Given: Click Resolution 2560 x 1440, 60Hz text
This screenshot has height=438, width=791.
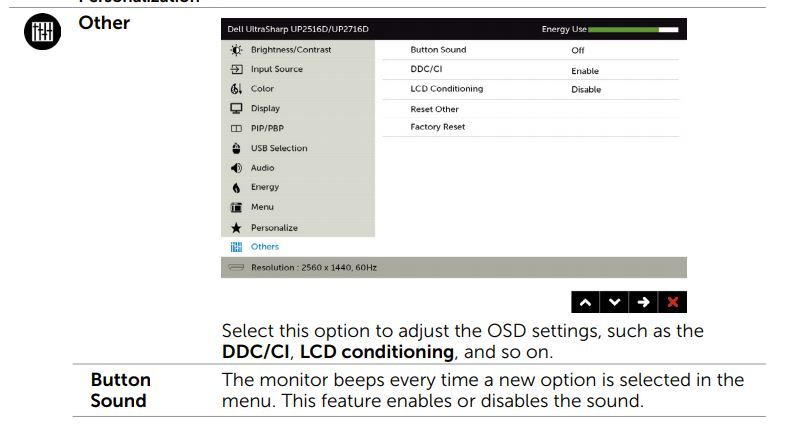Looking at the screenshot, I should [313, 267].
